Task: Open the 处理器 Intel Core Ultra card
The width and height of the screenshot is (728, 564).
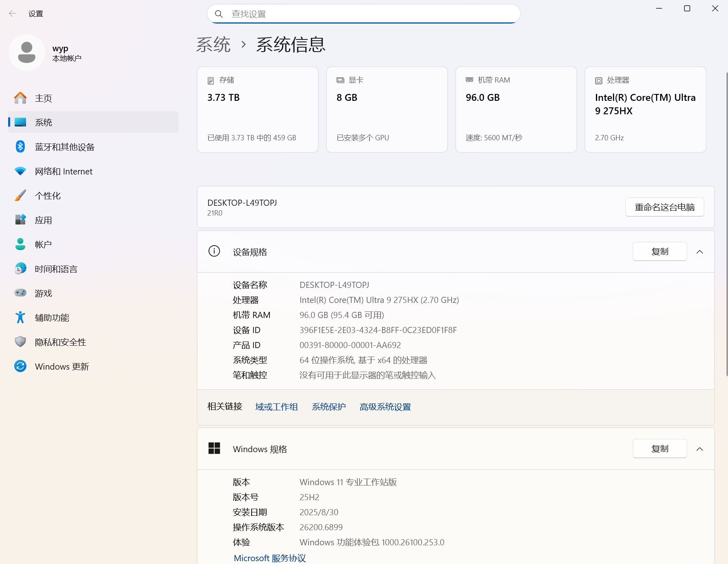Action: point(645,109)
